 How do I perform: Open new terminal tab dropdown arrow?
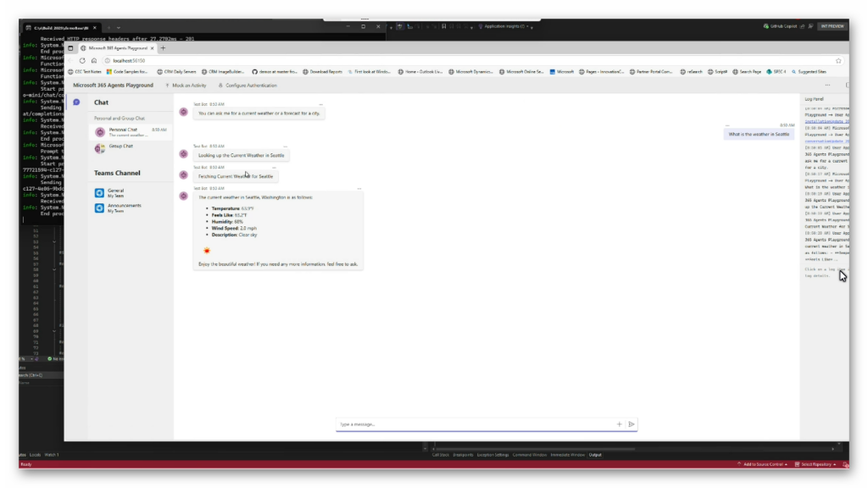pos(119,28)
